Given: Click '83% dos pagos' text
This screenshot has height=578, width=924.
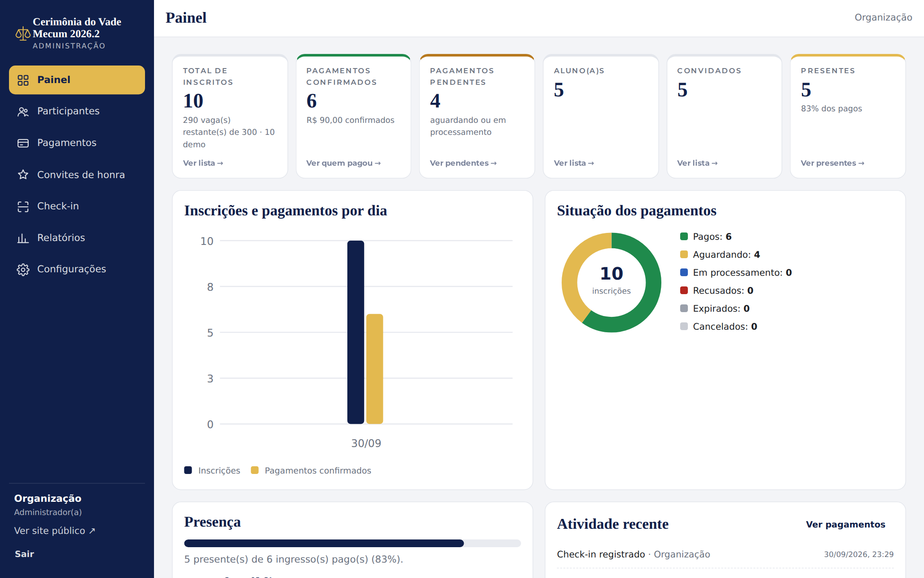Looking at the screenshot, I should [x=831, y=109].
